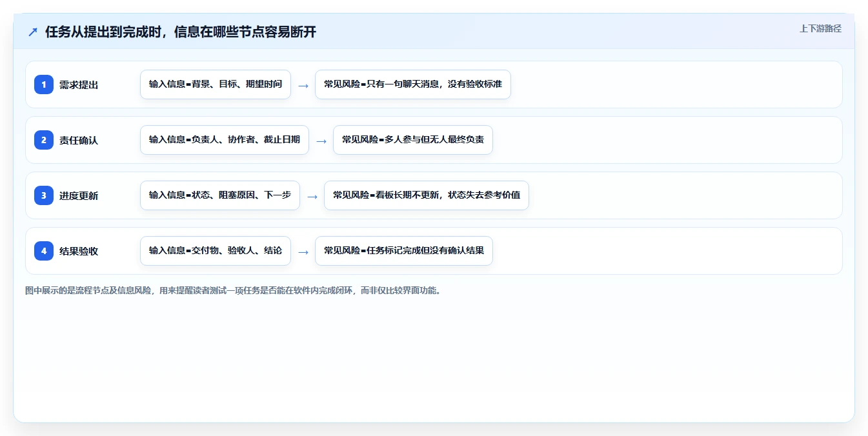
Task: Click the 需求提出 step label
Action: [x=79, y=84]
